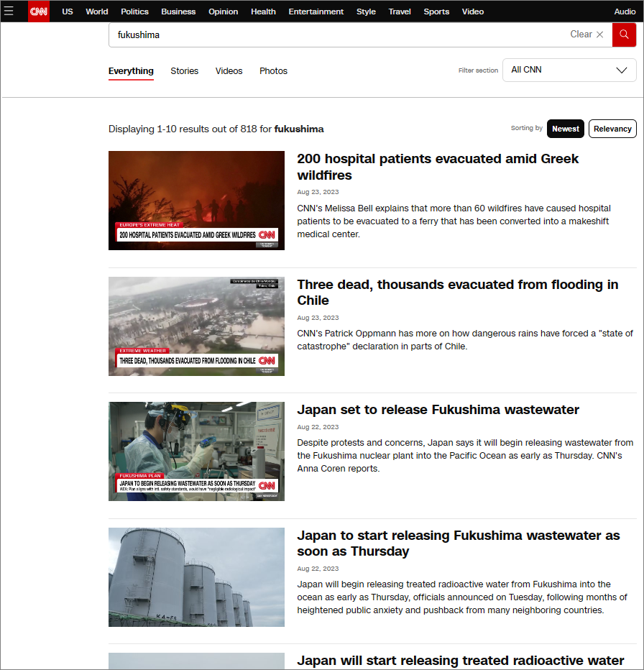
Task: Click the summary about heightened public anxiety
Action: click(462, 597)
